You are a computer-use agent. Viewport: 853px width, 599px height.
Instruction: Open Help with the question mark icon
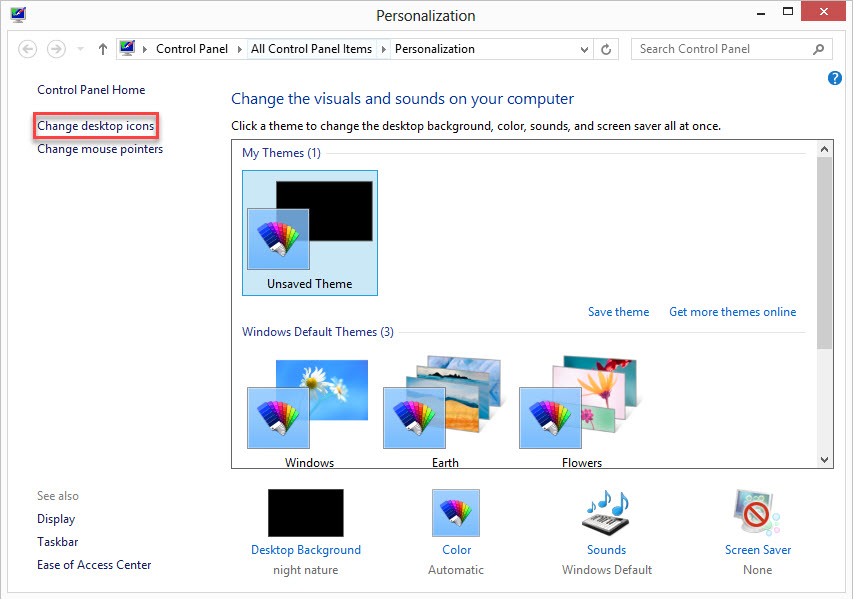835,78
